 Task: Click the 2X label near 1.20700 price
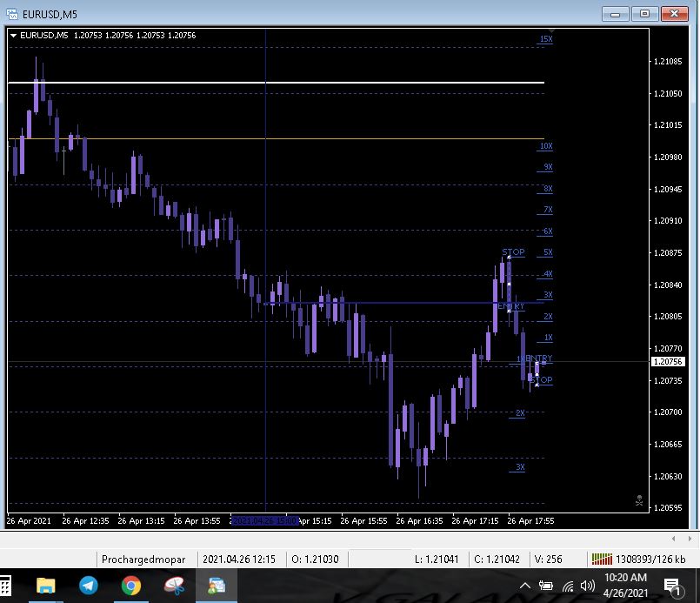pos(520,413)
